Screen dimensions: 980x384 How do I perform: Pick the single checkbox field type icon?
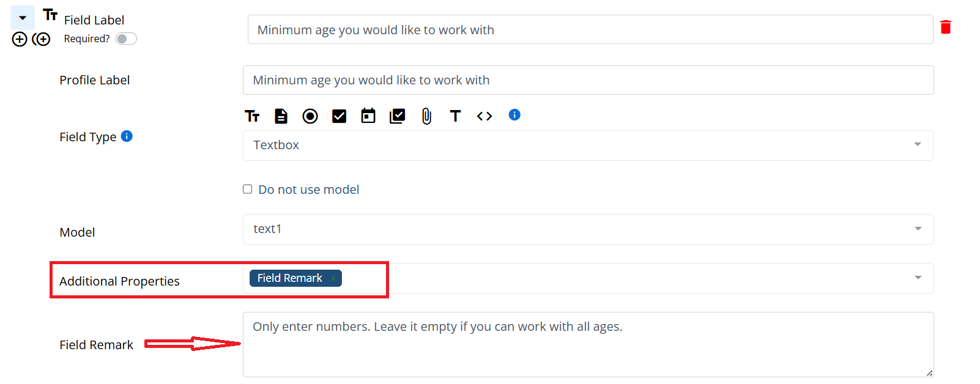coord(339,116)
